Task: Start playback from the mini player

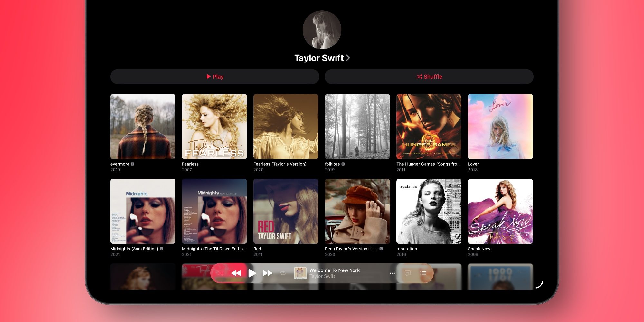Action: coord(252,273)
